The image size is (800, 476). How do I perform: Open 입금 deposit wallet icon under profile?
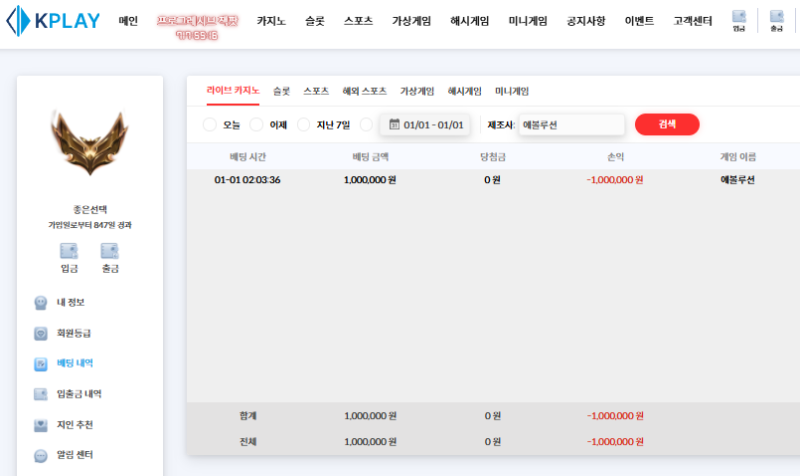pyautogui.click(x=69, y=256)
